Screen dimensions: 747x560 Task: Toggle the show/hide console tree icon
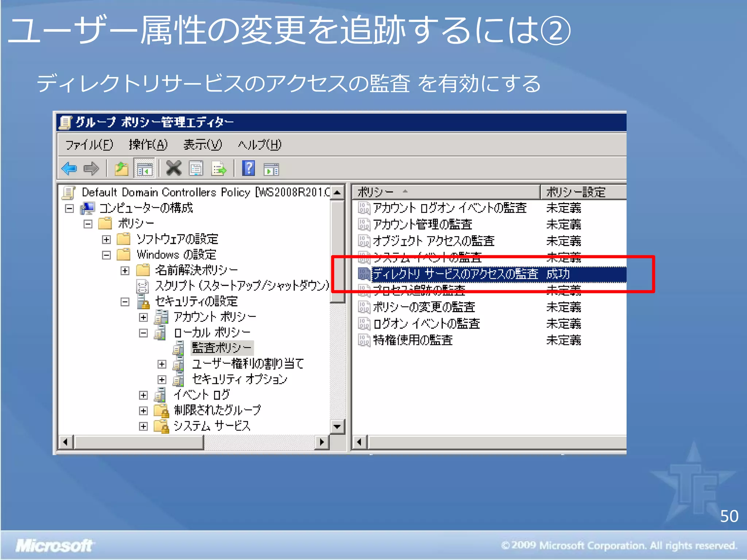[145, 169]
